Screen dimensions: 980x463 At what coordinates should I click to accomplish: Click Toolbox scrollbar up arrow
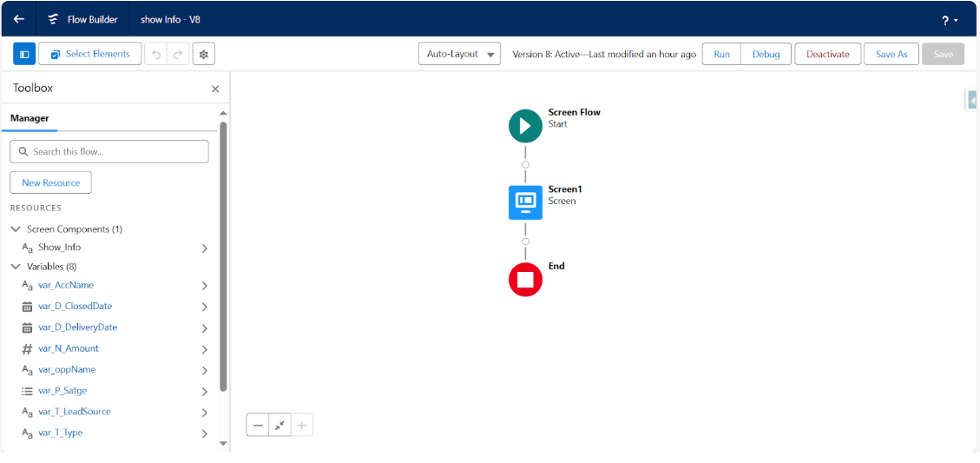(x=223, y=113)
